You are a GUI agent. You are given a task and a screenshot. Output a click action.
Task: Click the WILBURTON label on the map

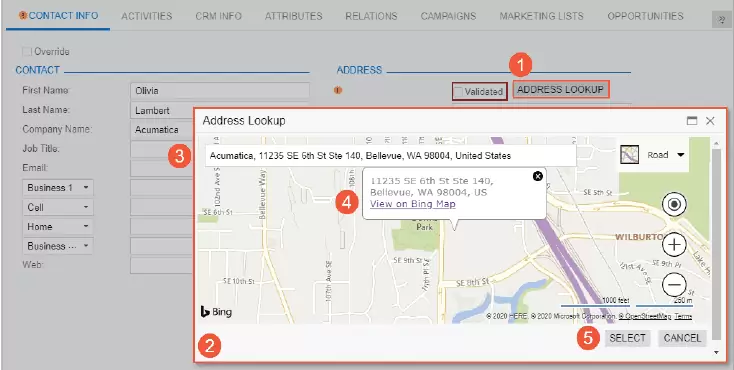click(639, 237)
